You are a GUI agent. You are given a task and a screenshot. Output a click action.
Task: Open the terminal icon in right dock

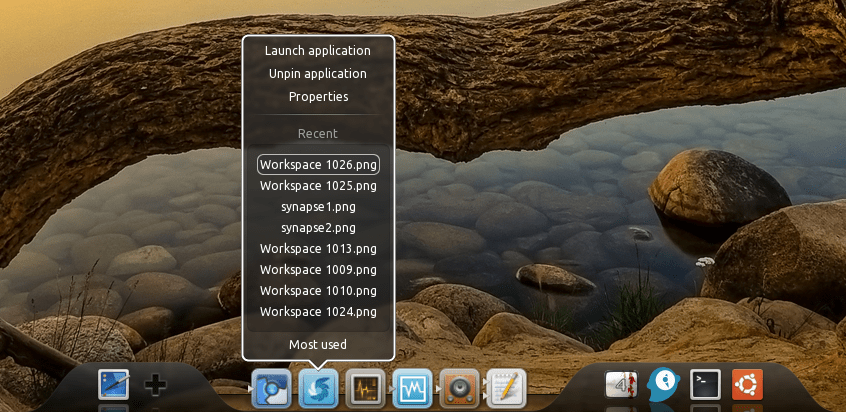(706, 385)
